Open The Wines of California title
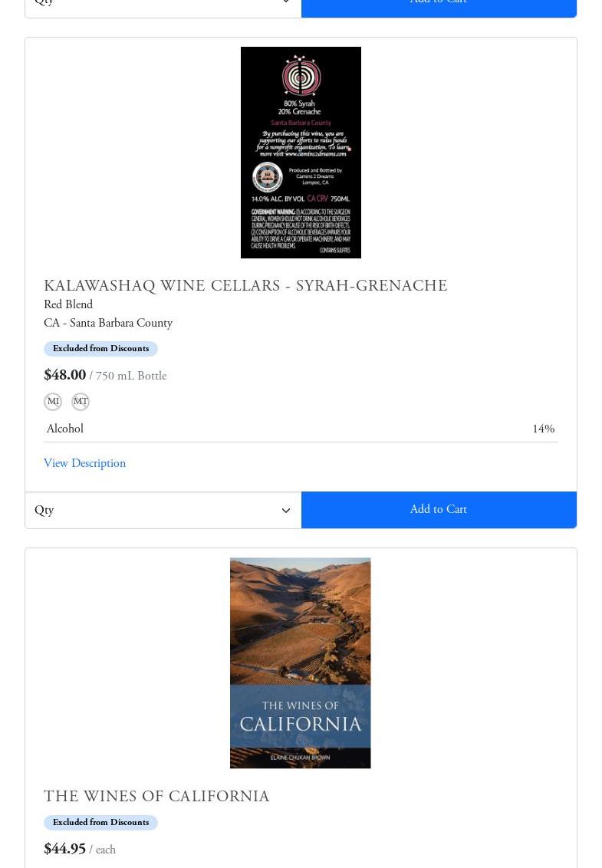The width and height of the screenshot is (602, 868). point(156,796)
